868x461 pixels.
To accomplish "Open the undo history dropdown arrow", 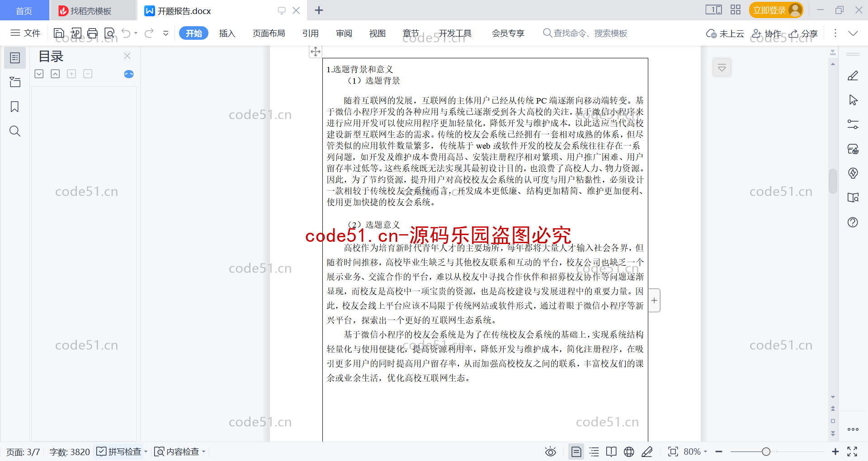I will 136,33.
